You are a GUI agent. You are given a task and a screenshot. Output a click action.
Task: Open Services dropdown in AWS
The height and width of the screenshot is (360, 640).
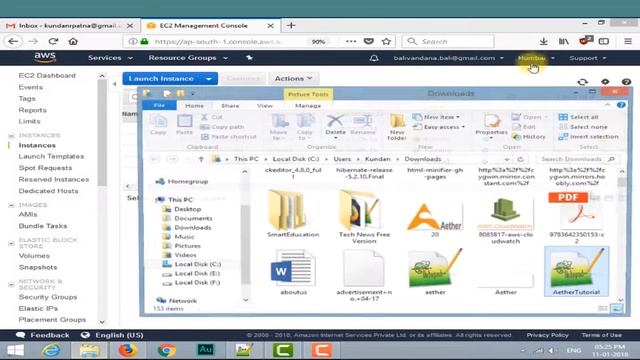110,58
